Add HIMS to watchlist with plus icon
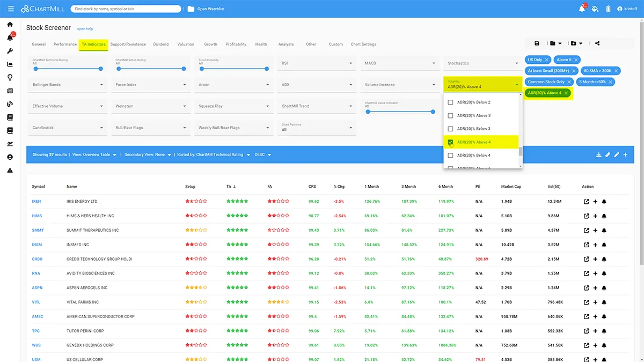 pos(595,216)
